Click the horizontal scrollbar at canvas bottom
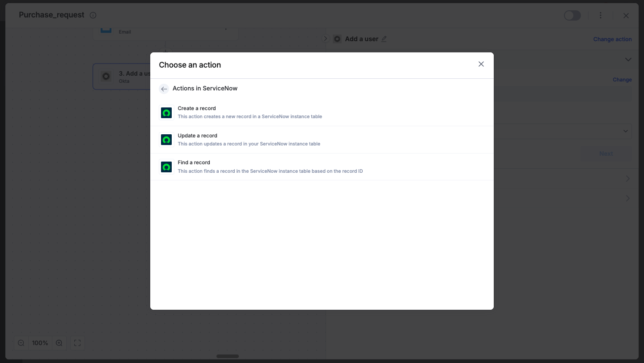Viewport: 644px width, 363px height. point(228,356)
